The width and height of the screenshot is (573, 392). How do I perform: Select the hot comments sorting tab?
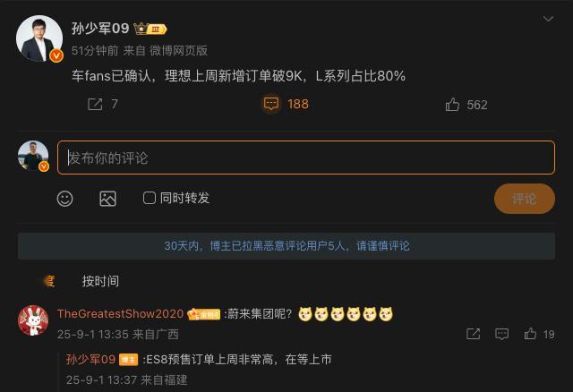[x=49, y=281]
